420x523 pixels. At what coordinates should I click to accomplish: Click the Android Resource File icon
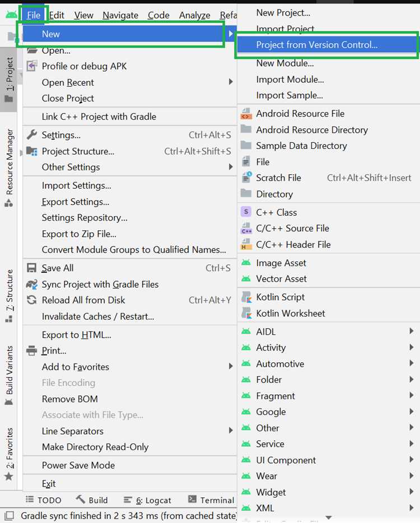tap(246, 114)
